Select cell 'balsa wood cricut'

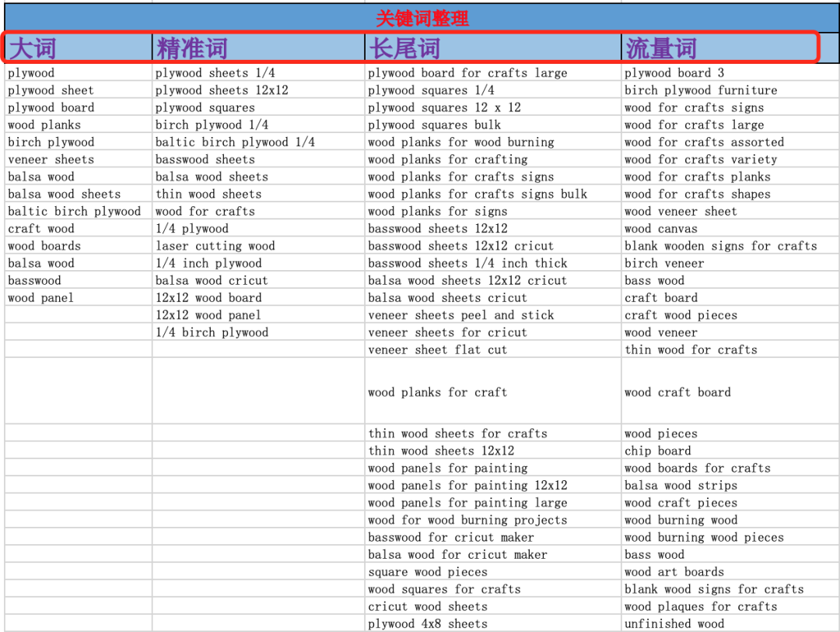[258, 280]
